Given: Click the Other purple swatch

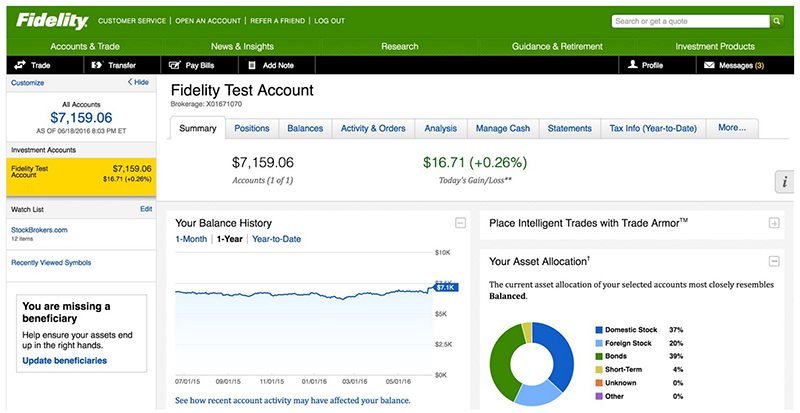Looking at the screenshot, I should point(599,396).
